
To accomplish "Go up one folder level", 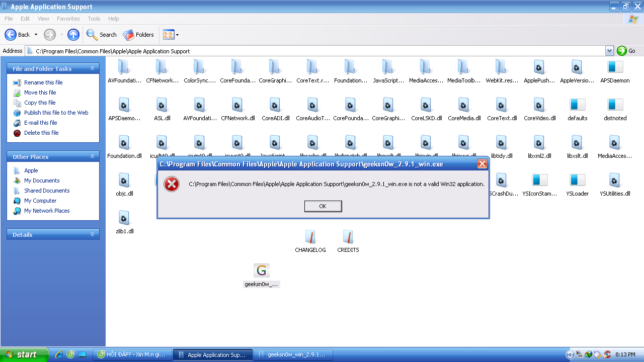I will tap(73, 35).
